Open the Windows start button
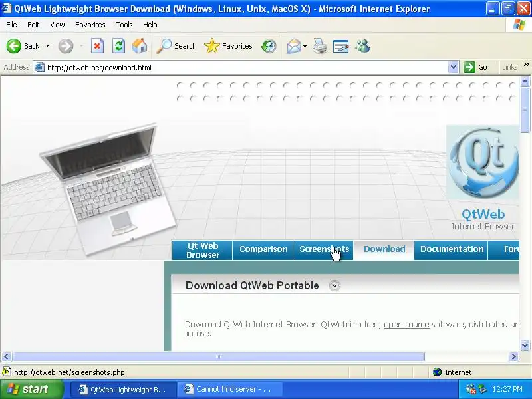The width and height of the screenshot is (532, 399). pyautogui.click(x=31, y=389)
